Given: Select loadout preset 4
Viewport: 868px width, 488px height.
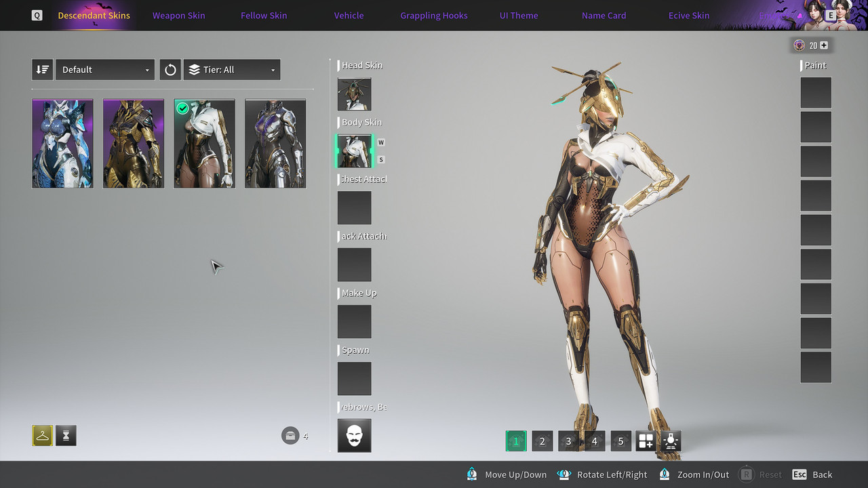Looking at the screenshot, I should 595,441.
